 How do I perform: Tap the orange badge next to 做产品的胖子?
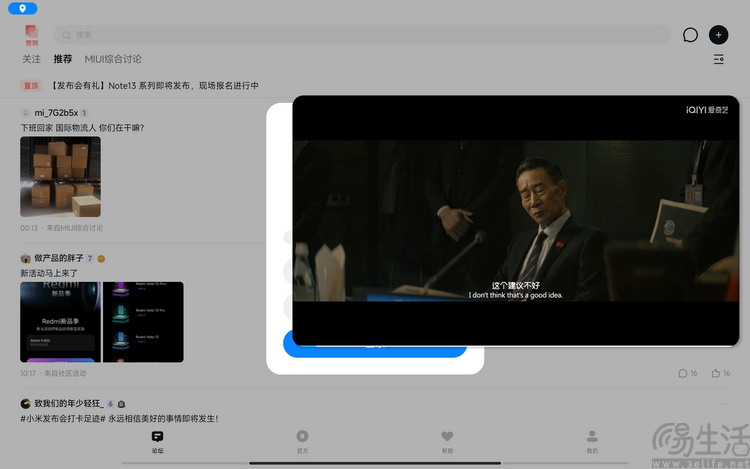pyautogui.click(x=101, y=259)
